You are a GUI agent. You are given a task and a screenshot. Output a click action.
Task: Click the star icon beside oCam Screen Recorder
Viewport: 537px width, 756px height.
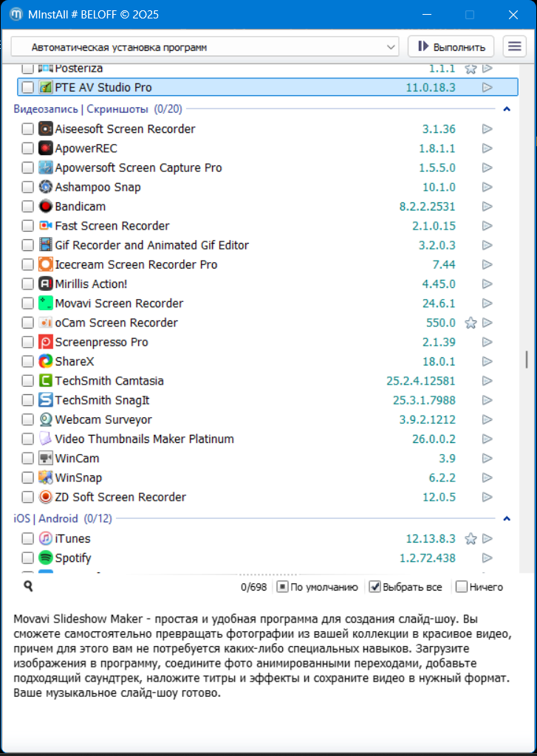[x=471, y=323]
